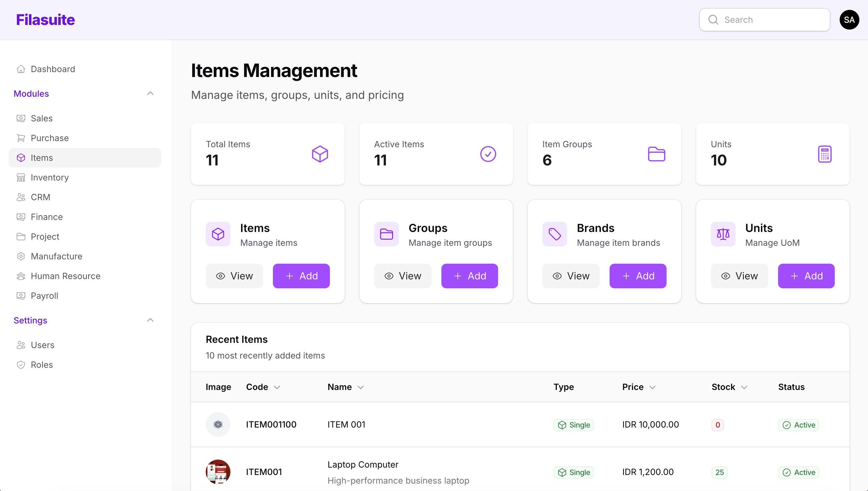Image resolution: width=868 pixels, height=491 pixels.
Task: Open the Human Resource icon in sidebar
Action: pyautogui.click(x=21, y=276)
